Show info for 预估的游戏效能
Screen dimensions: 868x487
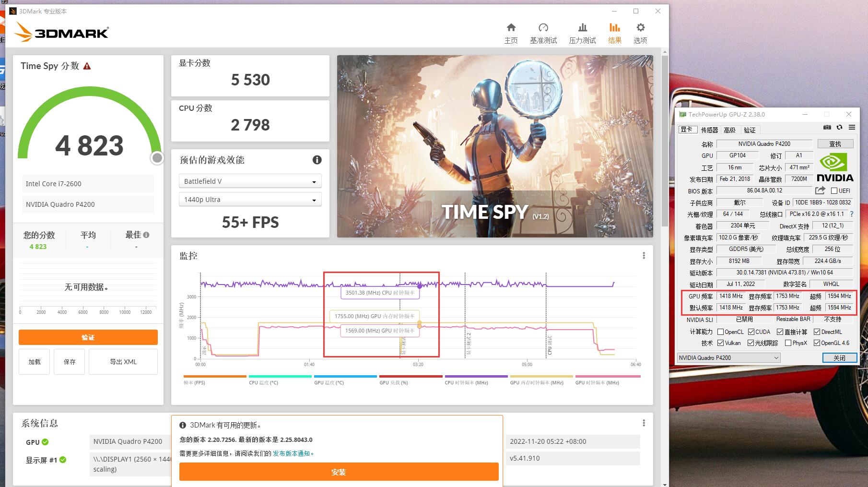pyautogui.click(x=317, y=160)
